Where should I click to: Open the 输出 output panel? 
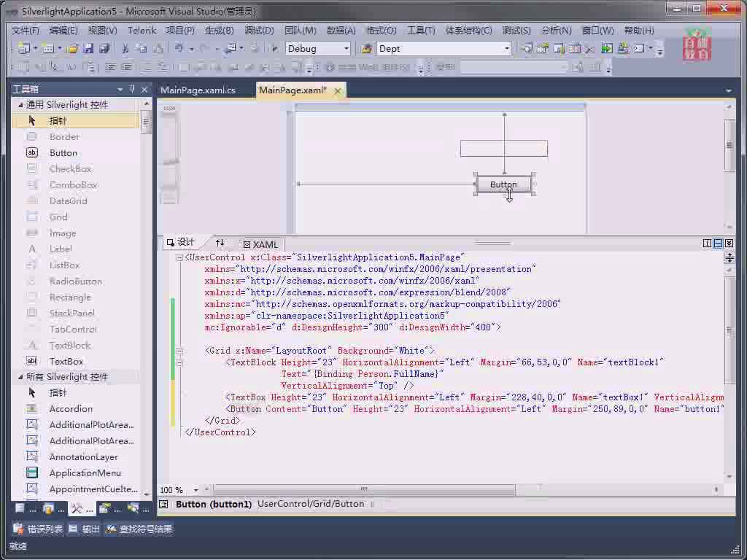coord(85,529)
